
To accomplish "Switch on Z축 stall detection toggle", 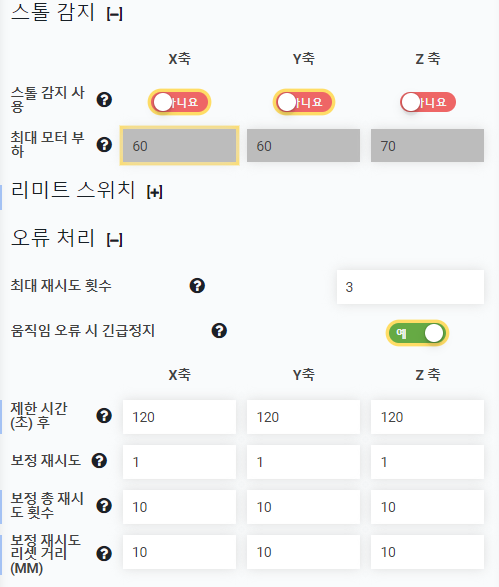I will point(428,102).
